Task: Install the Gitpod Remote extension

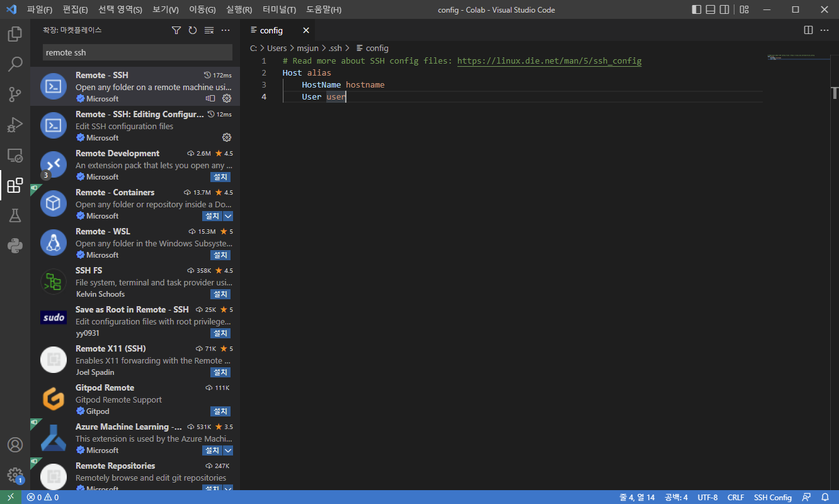Action: coord(220,411)
